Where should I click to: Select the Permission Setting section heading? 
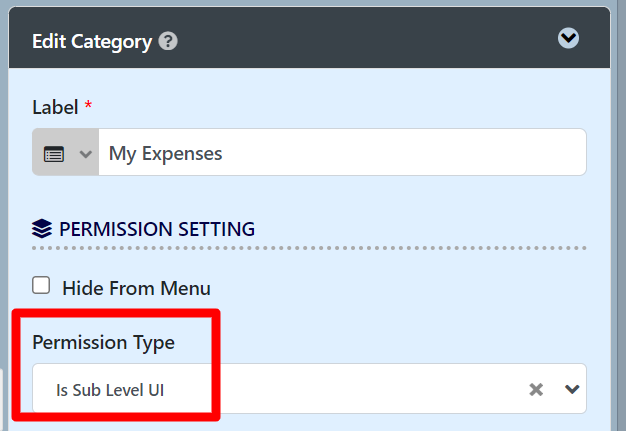156,229
